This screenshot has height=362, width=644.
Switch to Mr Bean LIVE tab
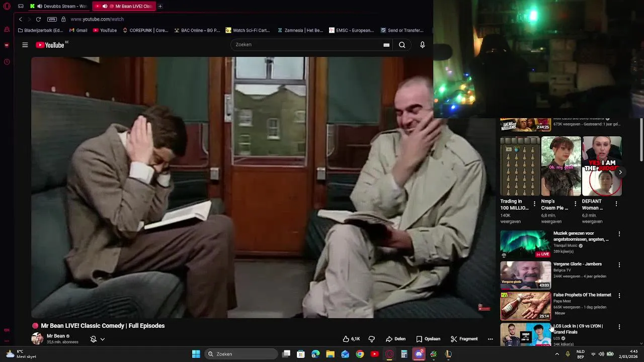pos(124,6)
